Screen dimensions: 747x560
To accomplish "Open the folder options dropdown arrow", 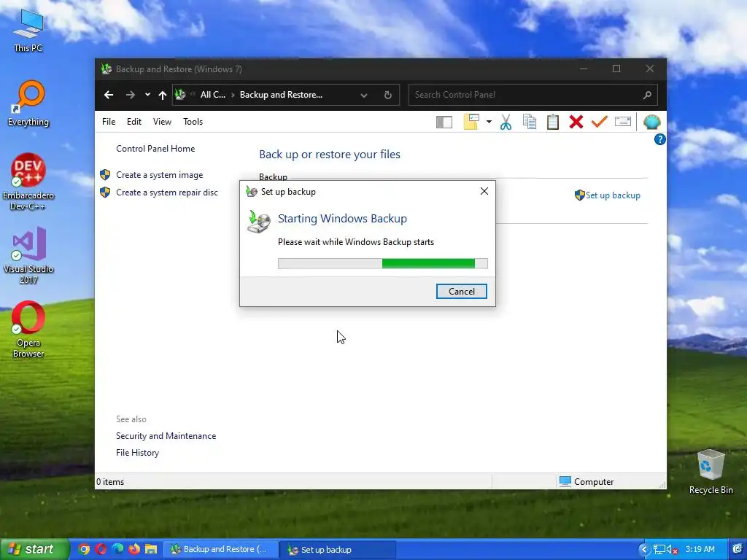I will pyautogui.click(x=489, y=122).
